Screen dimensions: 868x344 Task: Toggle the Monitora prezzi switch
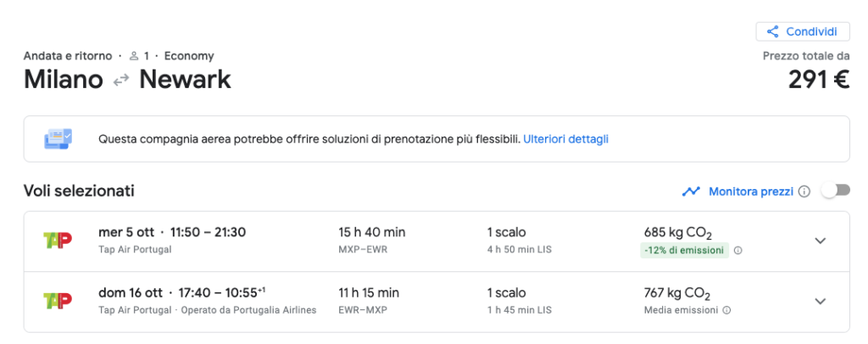coord(835,191)
